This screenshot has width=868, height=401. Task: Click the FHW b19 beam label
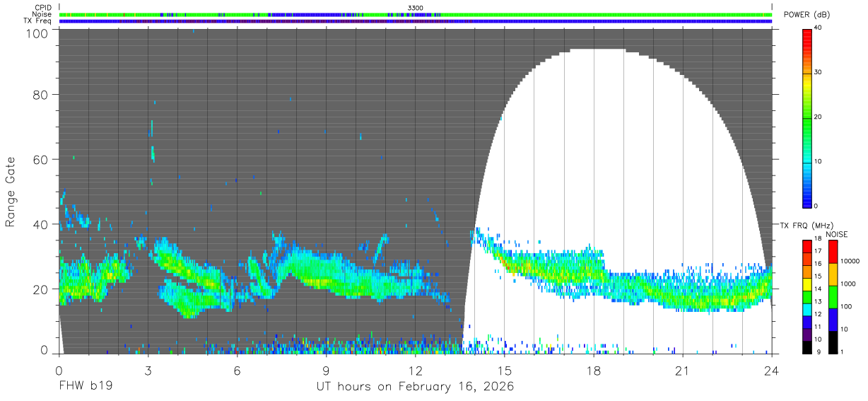coord(86,387)
